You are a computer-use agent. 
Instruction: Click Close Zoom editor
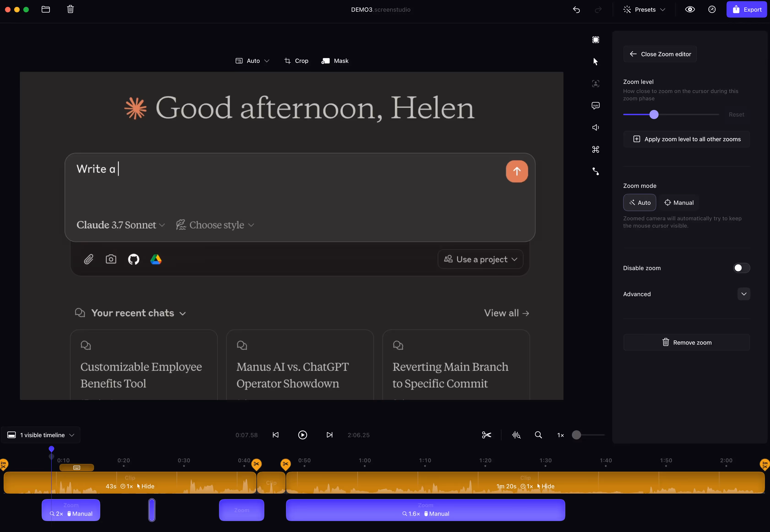(x=660, y=54)
